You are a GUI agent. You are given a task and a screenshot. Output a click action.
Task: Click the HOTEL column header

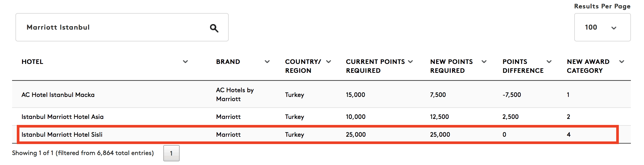[32, 62]
